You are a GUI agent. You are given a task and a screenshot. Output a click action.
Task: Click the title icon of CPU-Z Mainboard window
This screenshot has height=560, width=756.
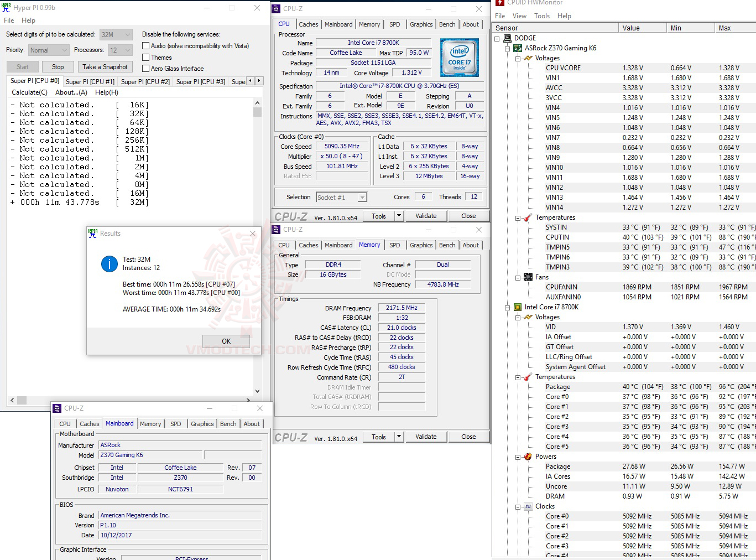[57, 408]
